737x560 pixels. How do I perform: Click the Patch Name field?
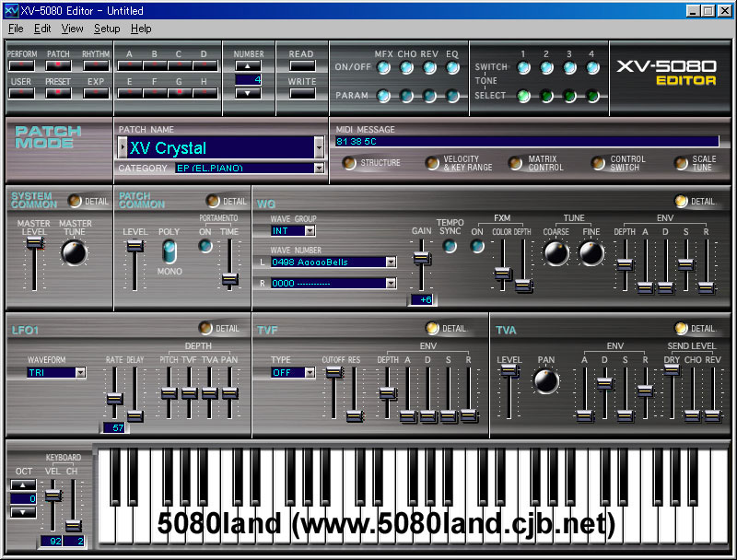pyautogui.click(x=221, y=147)
